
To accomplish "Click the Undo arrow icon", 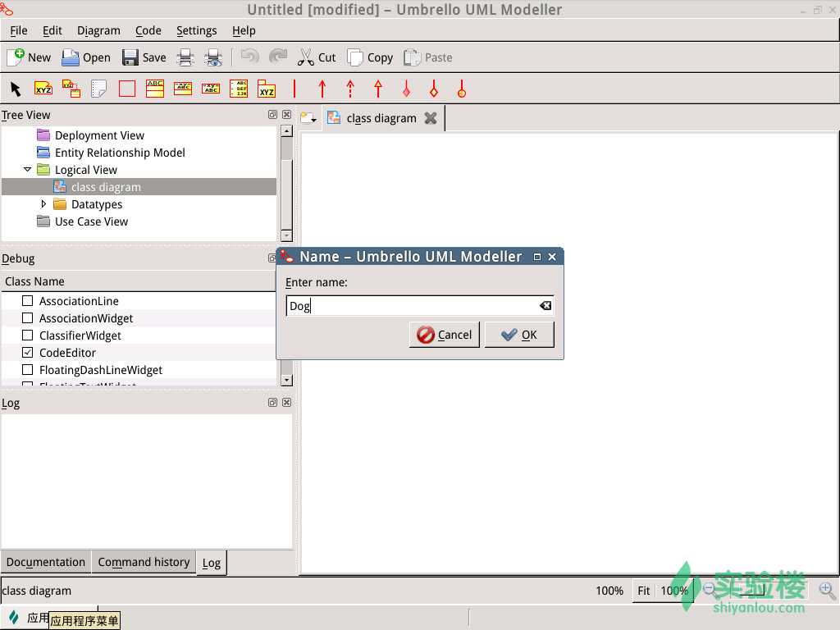I will 249,57.
